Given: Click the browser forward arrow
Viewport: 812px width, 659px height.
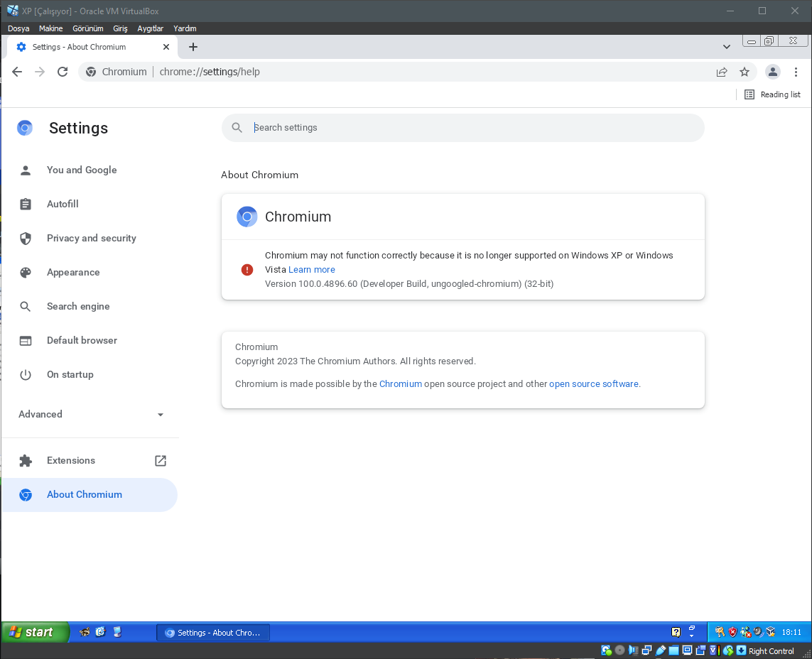Looking at the screenshot, I should point(40,72).
